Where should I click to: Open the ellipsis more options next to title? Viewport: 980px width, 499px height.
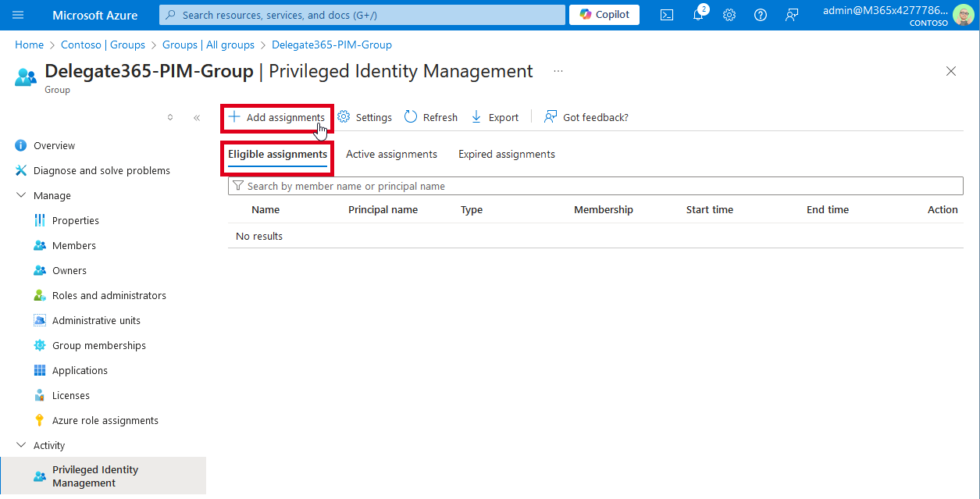[558, 71]
